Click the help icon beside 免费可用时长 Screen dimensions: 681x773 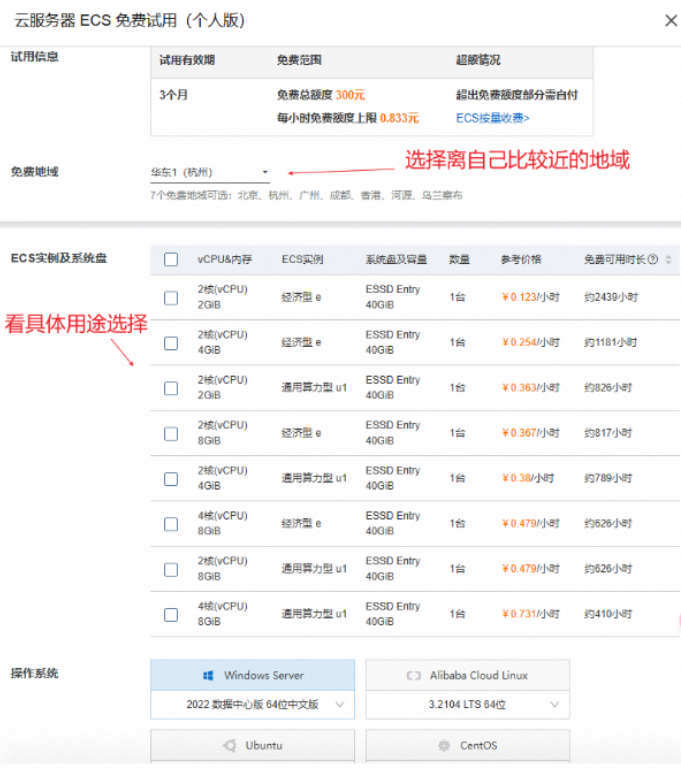pos(653,259)
